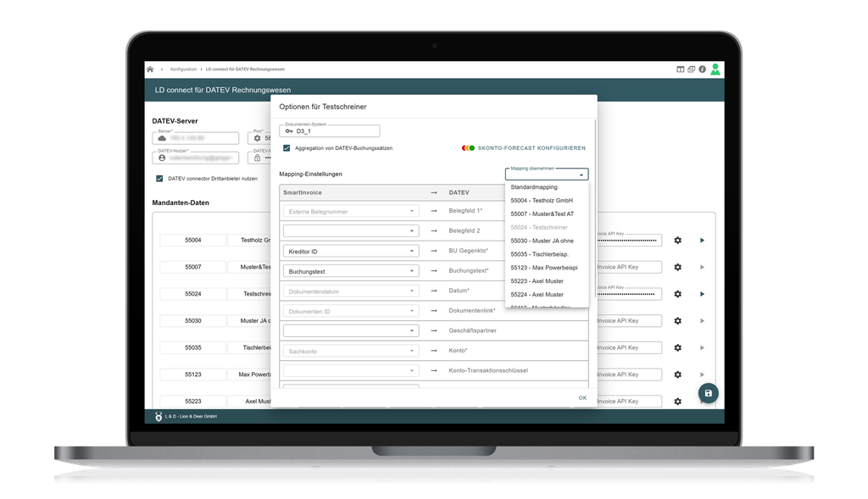Click client number cell 55004

tap(192, 240)
